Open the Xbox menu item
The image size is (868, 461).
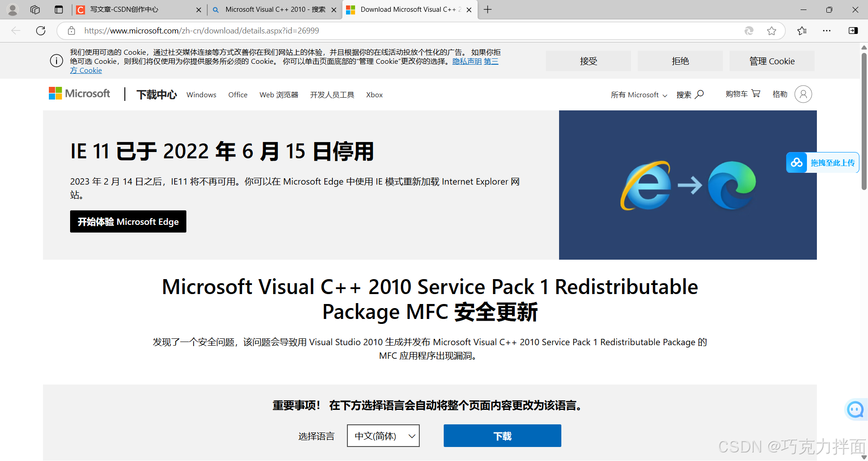pos(375,95)
